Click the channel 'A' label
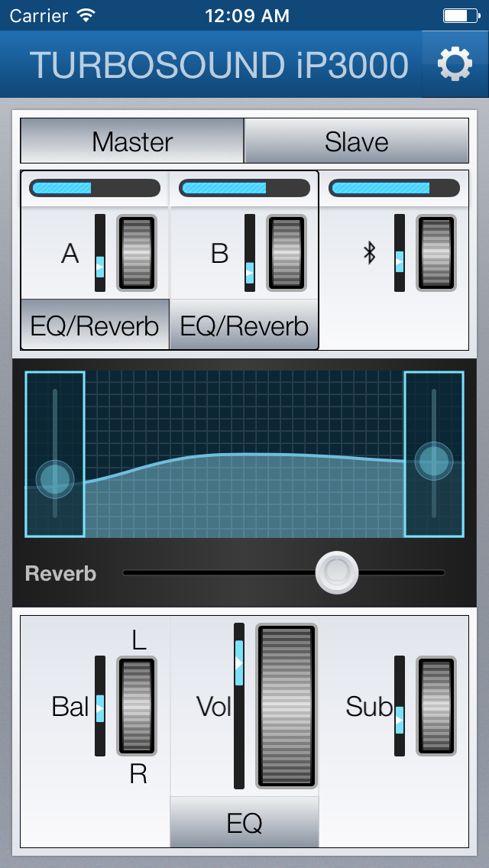Viewport: 489px width, 868px height. [x=70, y=254]
